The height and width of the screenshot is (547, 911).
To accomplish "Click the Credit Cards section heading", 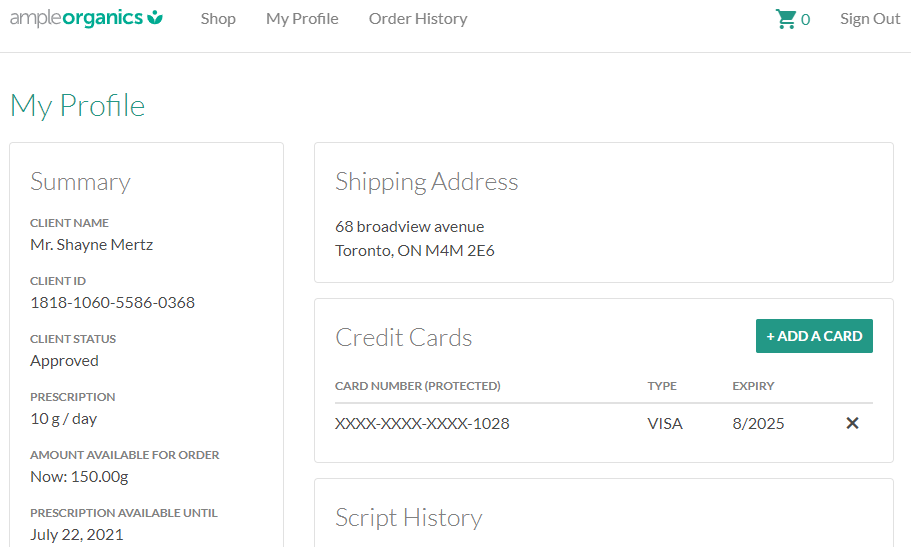I will click(x=403, y=337).
